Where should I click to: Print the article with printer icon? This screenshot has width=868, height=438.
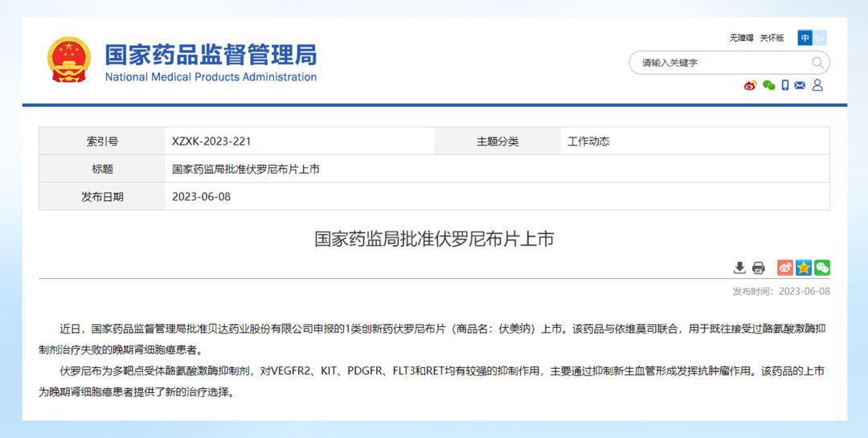coord(758,268)
